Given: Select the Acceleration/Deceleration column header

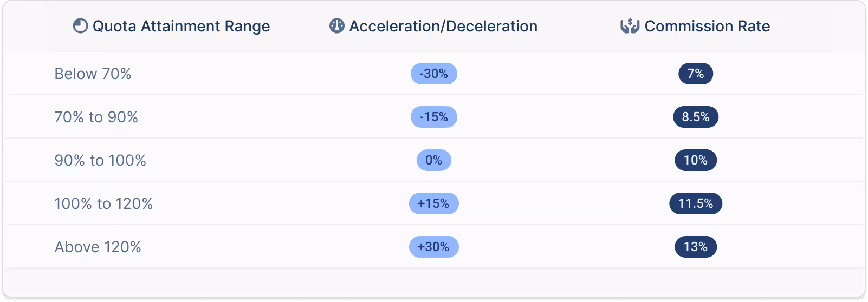Looking at the screenshot, I should click(x=443, y=26).
